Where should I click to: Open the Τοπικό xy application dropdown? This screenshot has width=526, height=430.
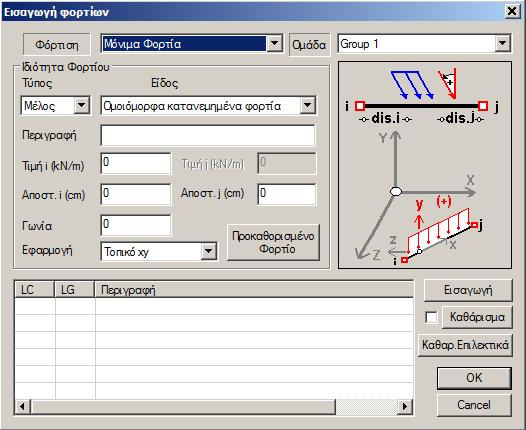pyautogui.click(x=208, y=251)
